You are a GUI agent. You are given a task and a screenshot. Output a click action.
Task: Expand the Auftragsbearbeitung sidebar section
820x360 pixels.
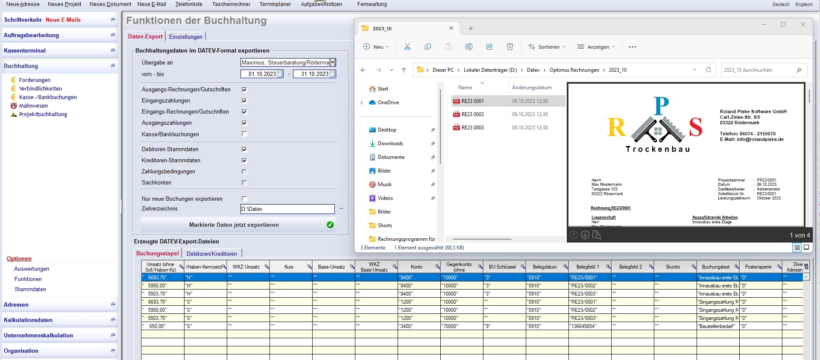pos(113,35)
